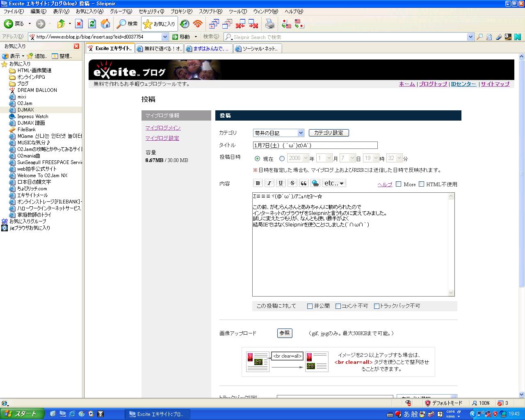Click the teal N search engine icon
This screenshot has height=420, width=525.
(x=518, y=37)
